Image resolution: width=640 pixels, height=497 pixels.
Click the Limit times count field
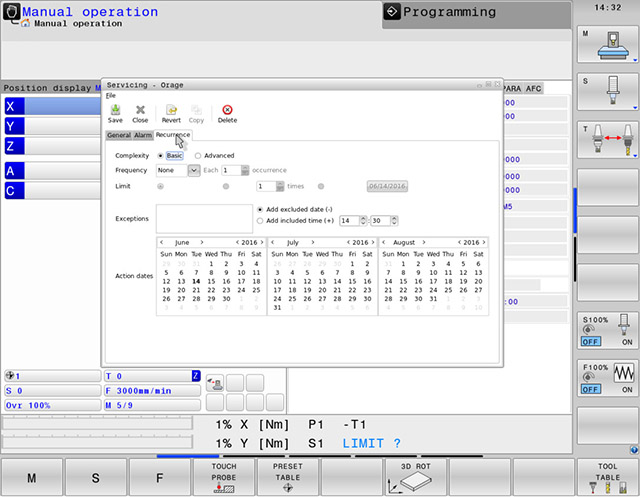[267, 186]
